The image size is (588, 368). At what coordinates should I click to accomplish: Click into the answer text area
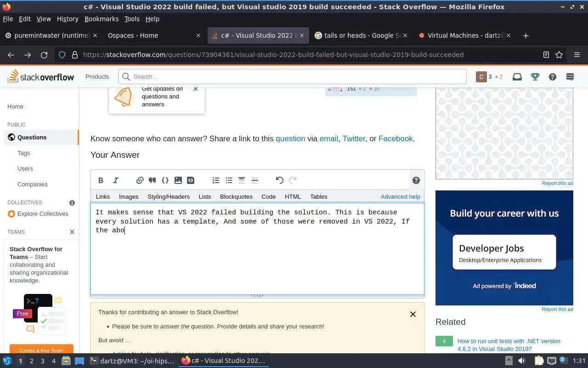257,248
